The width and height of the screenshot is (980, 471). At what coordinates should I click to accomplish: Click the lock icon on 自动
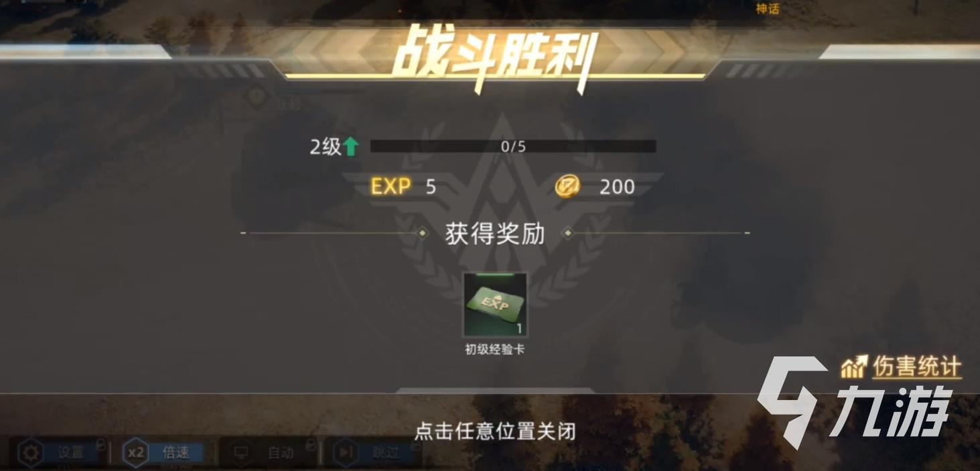click(x=310, y=443)
